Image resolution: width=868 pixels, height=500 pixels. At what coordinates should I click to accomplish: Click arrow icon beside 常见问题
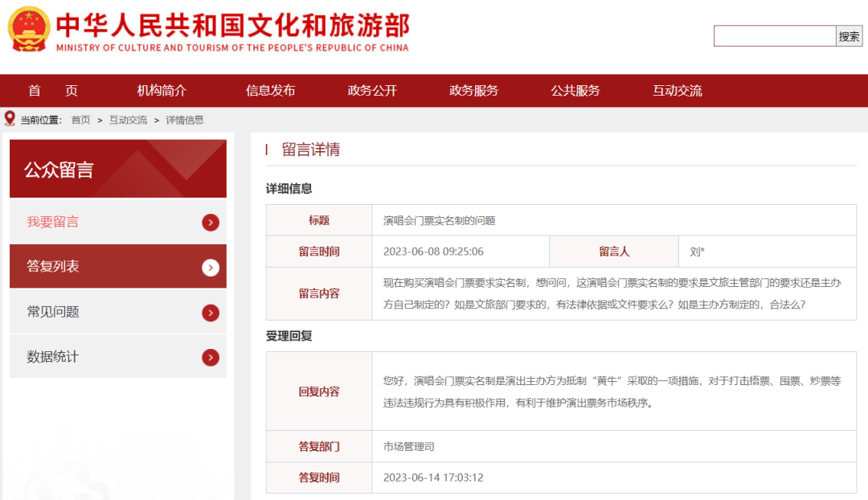[x=211, y=313]
